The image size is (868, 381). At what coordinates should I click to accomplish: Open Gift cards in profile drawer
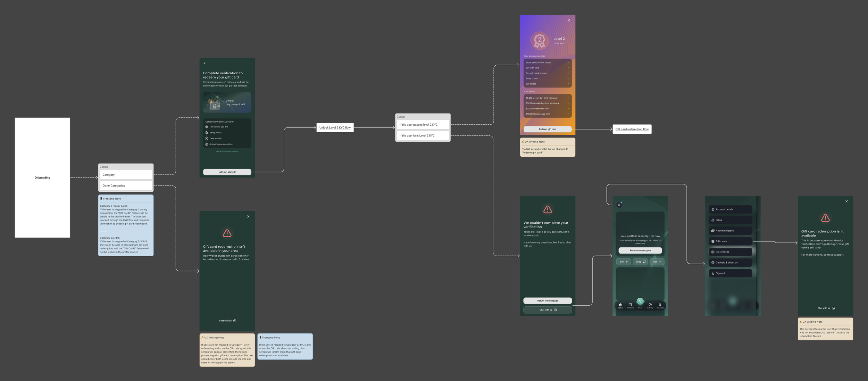coord(731,241)
